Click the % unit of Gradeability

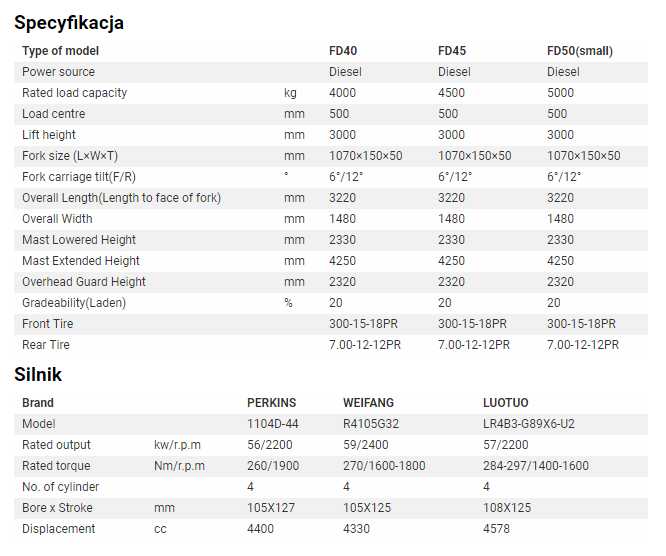[x=288, y=303]
